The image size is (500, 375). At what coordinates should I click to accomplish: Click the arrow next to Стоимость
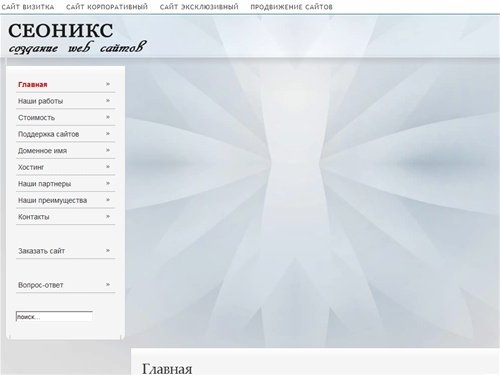tap(108, 117)
